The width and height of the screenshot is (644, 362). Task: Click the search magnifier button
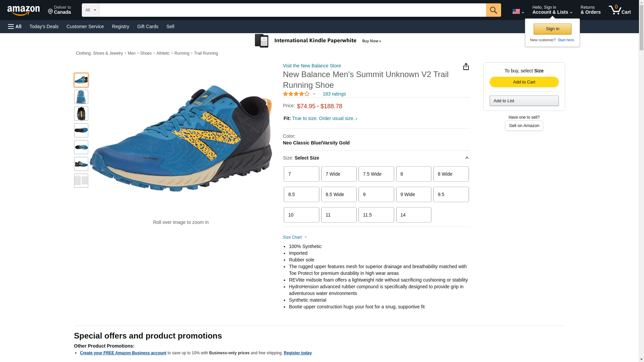[x=493, y=10]
